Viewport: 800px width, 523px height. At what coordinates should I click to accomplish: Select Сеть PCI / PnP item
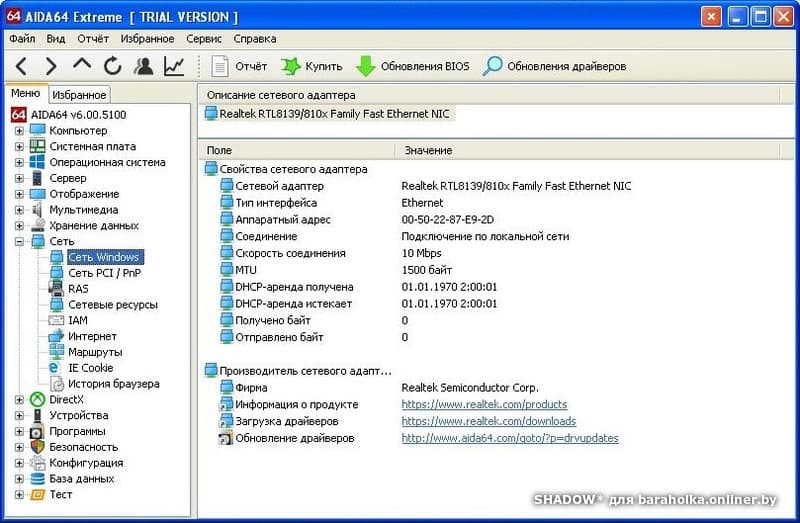(105, 273)
